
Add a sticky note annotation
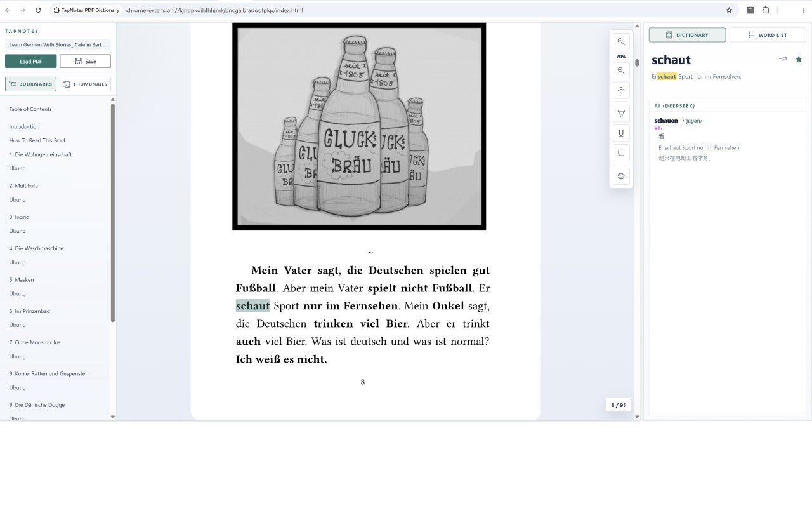621,153
